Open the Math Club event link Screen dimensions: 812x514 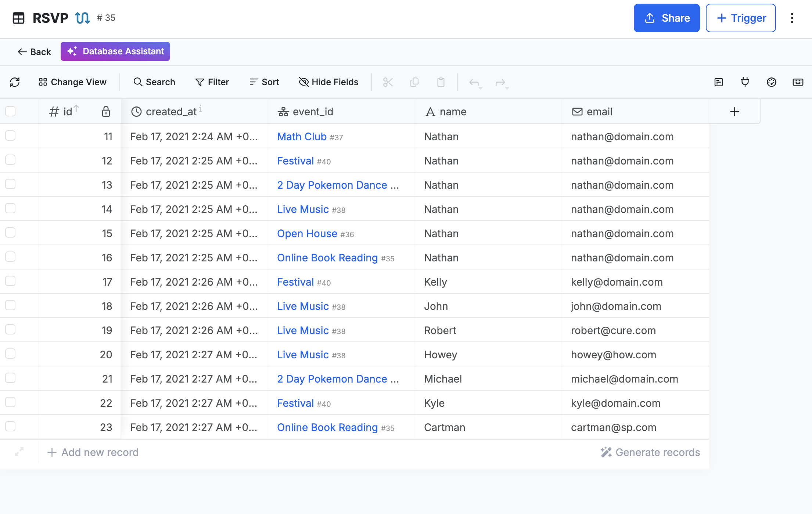point(302,136)
